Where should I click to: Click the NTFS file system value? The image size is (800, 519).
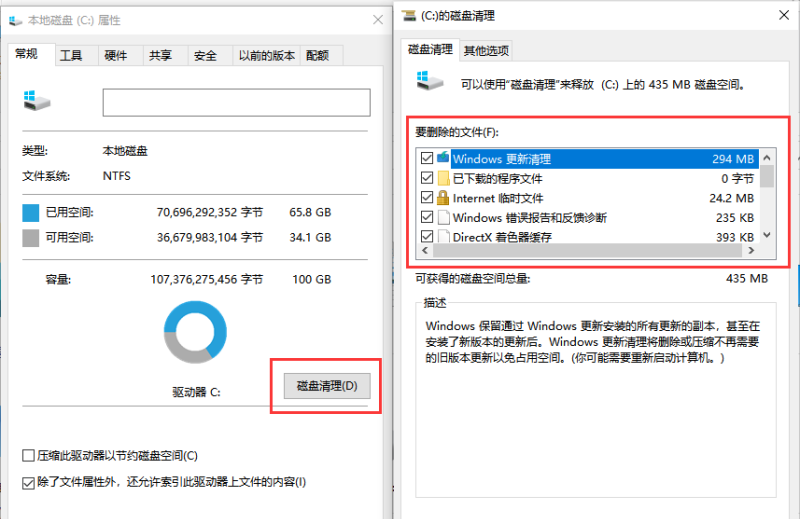pyautogui.click(x=117, y=176)
